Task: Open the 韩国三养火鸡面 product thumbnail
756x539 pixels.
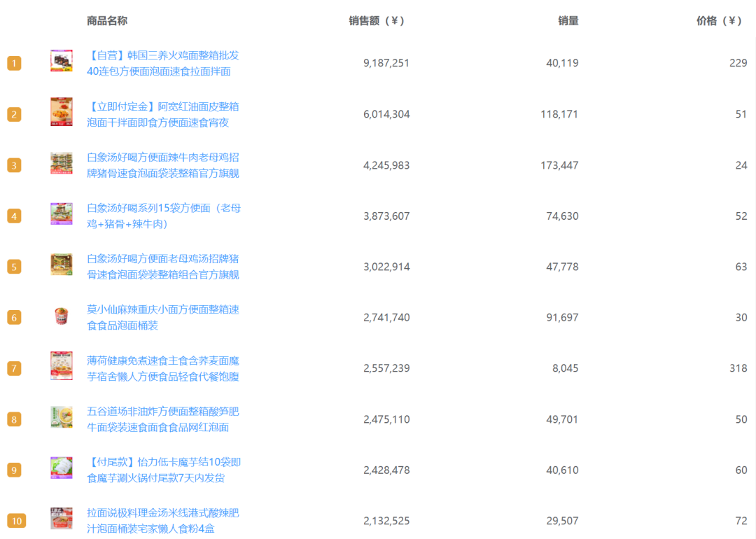Action: click(62, 62)
